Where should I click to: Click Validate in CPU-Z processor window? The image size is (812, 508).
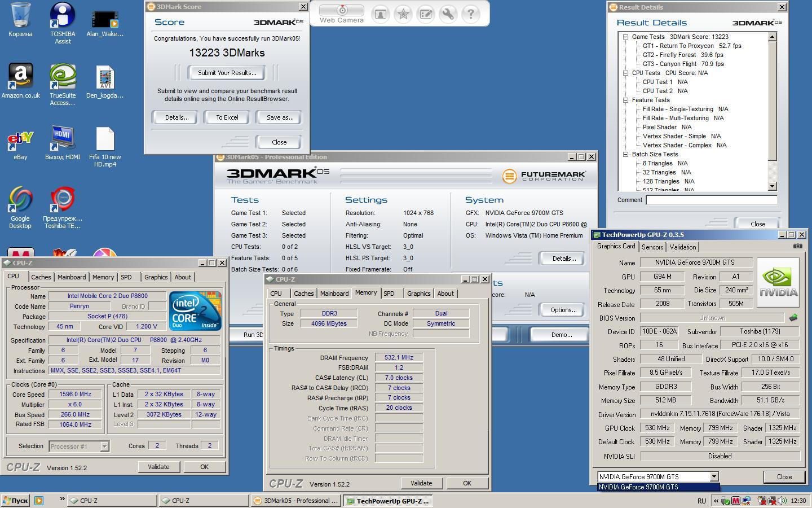click(x=158, y=467)
